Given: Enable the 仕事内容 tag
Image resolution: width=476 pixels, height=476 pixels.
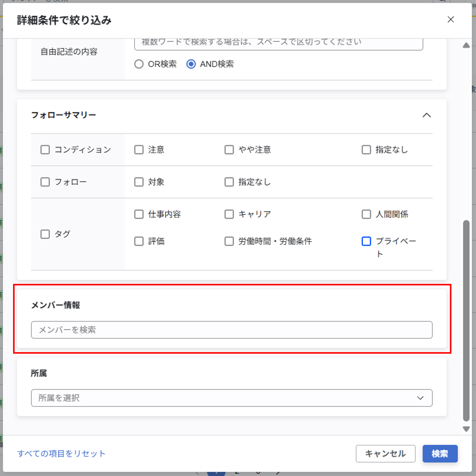Looking at the screenshot, I should (x=138, y=214).
